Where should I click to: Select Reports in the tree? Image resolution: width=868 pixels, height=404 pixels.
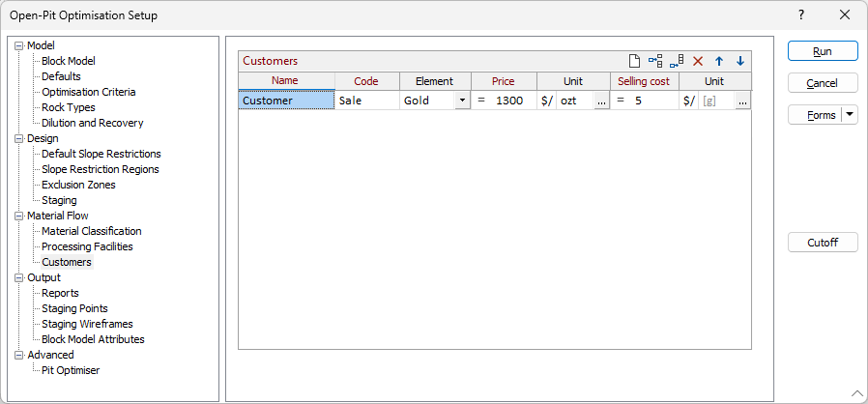pyautogui.click(x=60, y=293)
